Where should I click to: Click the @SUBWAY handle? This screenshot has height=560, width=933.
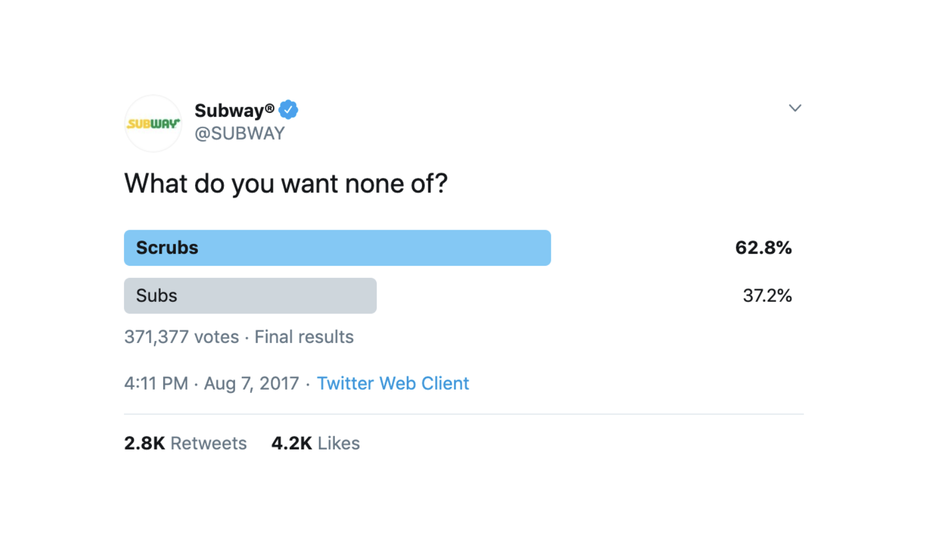coord(240,133)
